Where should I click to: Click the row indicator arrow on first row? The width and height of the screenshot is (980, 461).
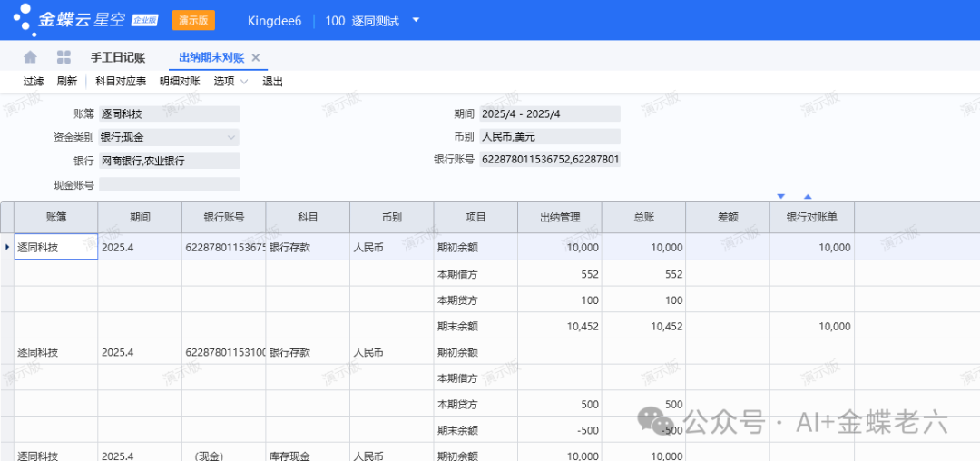click(7, 247)
